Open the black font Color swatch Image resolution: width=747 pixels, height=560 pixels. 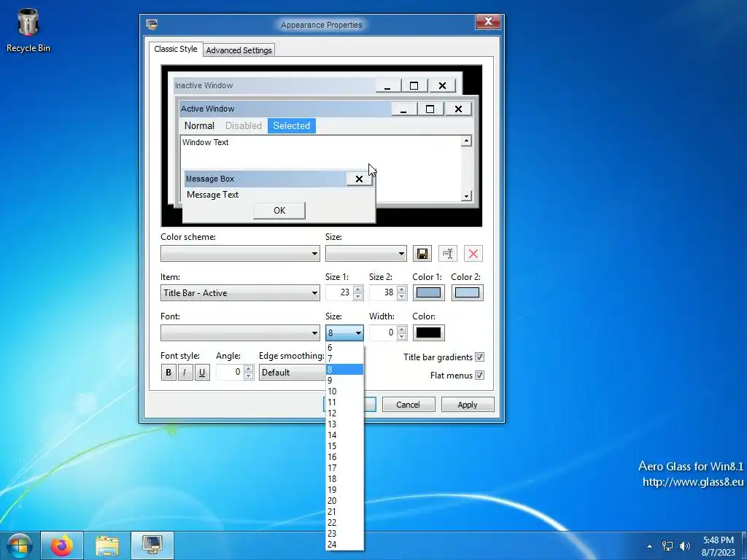click(428, 332)
